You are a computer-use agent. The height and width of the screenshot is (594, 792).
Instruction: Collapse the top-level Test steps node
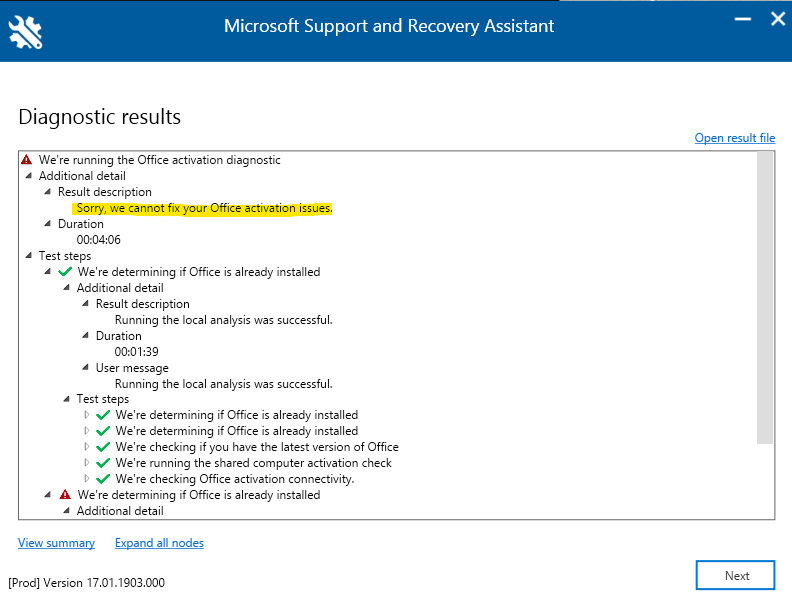29,256
